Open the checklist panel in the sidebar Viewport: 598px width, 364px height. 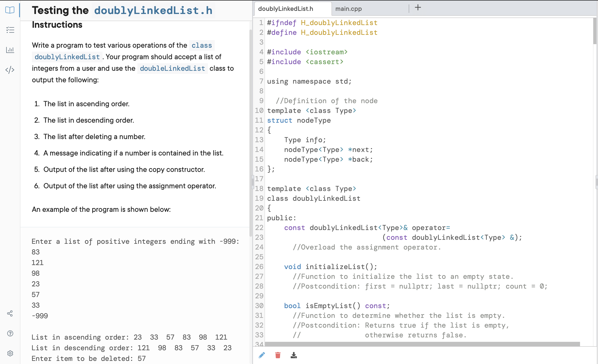pyautogui.click(x=10, y=30)
